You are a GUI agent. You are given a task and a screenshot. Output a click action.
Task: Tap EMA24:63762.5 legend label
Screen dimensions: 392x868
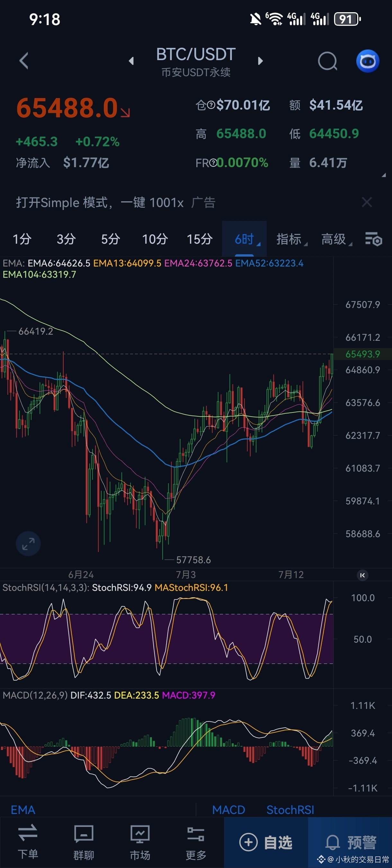tap(198, 263)
